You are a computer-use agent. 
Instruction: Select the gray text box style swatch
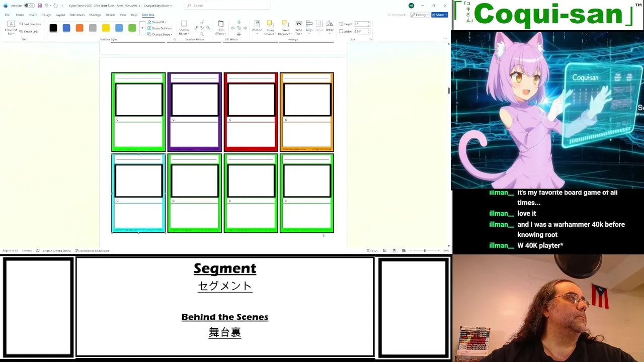point(93,28)
